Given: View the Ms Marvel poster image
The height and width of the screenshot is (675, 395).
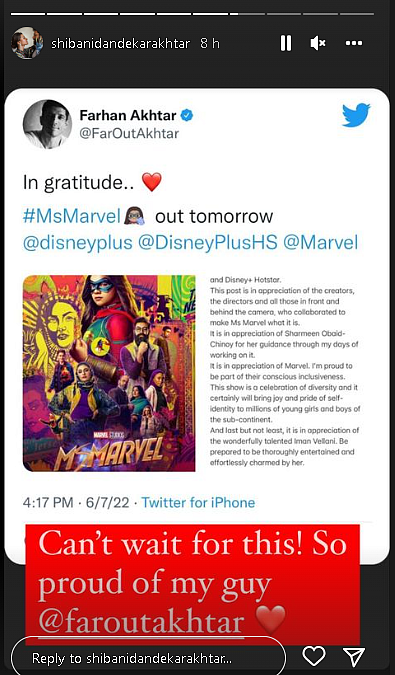Looking at the screenshot, I should [109, 373].
